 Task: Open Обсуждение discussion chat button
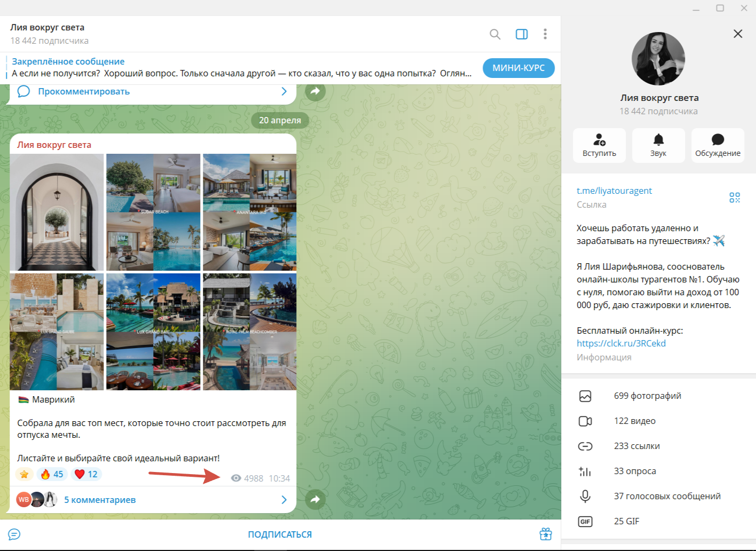(x=718, y=145)
